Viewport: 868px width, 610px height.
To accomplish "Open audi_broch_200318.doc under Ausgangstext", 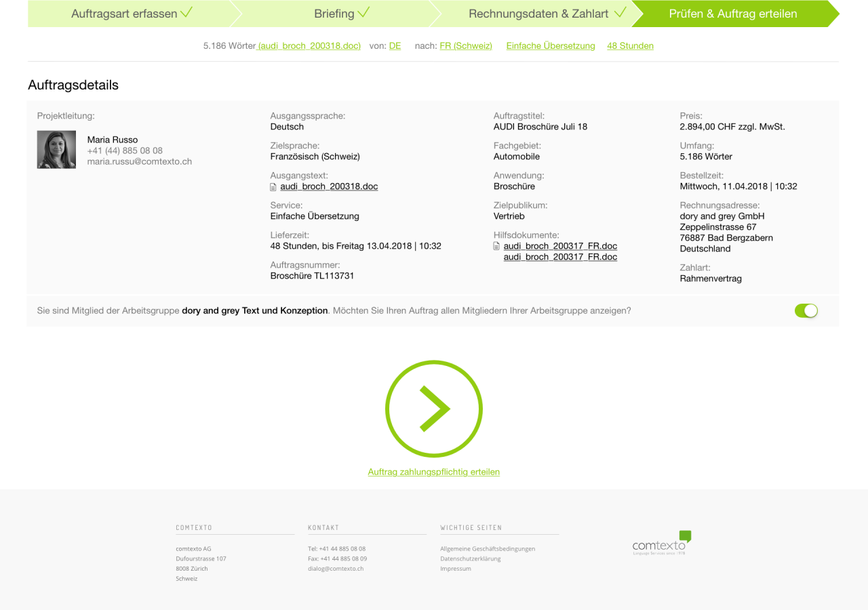I will pyautogui.click(x=329, y=186).
